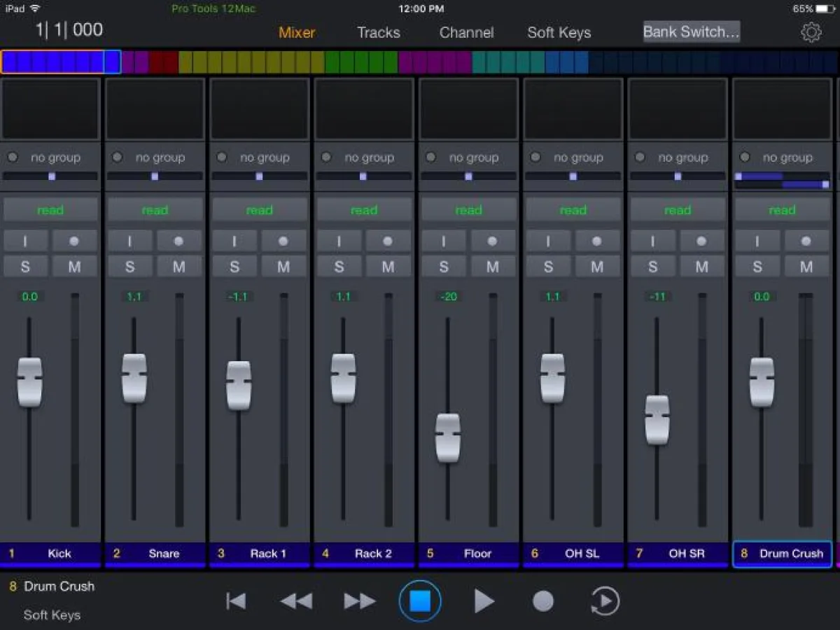Click the Bank Switch button
Image resolution: width=840 pixels, height=630 pixels.
[x=692, y=31]
